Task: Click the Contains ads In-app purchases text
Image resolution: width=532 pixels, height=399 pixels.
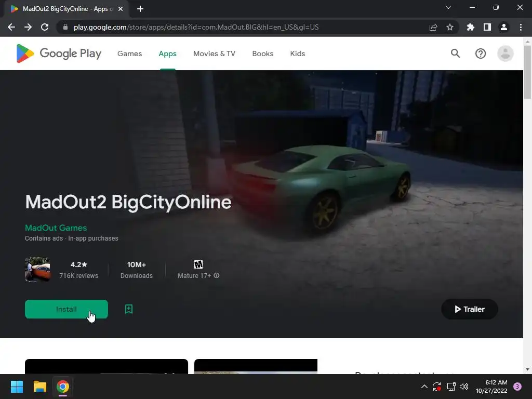Action: click(72, 238)
